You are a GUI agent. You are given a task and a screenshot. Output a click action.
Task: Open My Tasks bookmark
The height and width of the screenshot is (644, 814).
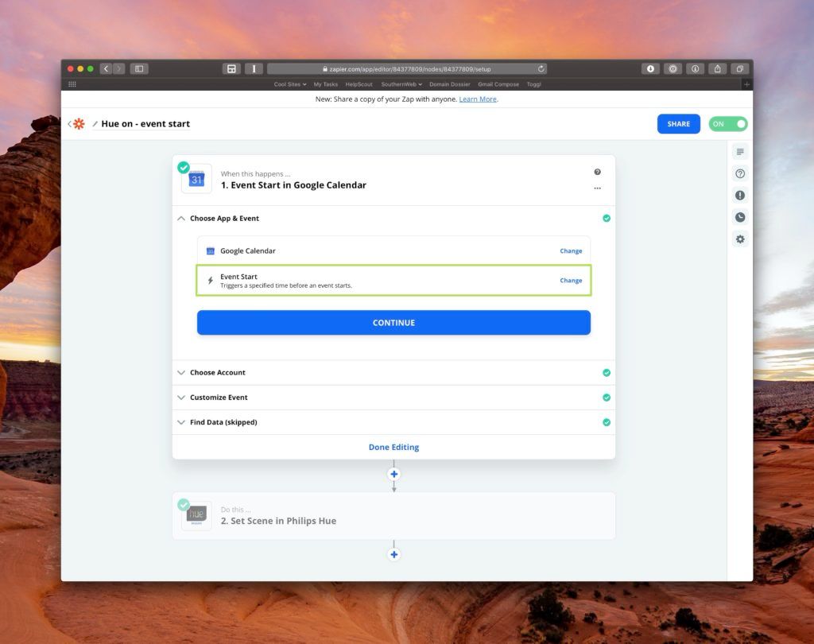(x=325, y=84)
